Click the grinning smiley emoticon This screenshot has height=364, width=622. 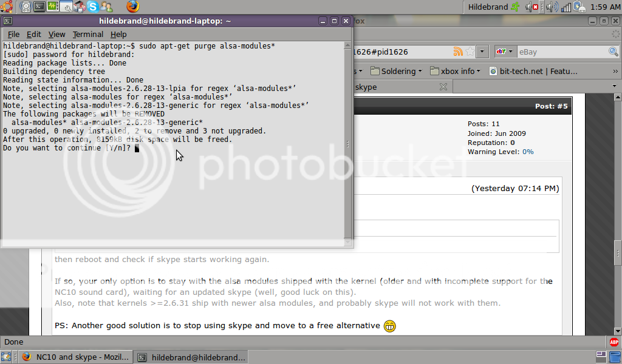tap(389, 326)
